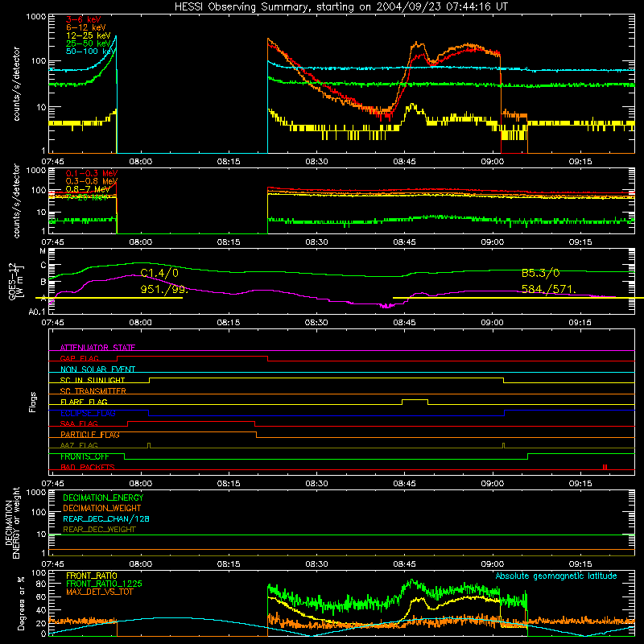Viewport: 644px width, 644px height.
Task: Click the GOES-12 y-axis title
Action: coord(15,282)
